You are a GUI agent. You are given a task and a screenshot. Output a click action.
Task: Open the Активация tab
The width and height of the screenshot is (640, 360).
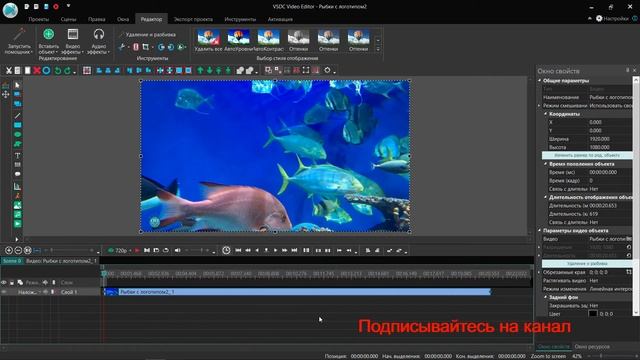[x=280, y=19]
